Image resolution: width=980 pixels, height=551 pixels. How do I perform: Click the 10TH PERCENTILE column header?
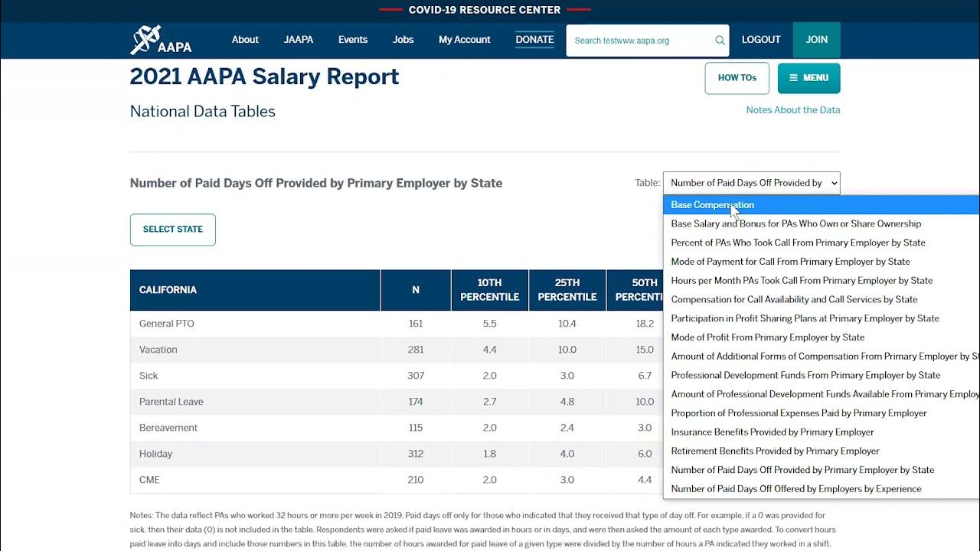coord(490,290)
